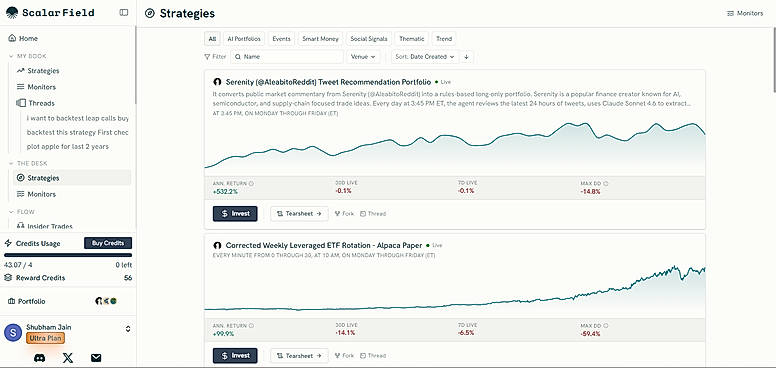Image resolution: width=776 pixels, height=368 pixels.
Task: Toggle sort direction arrow icon
Action: 466,57
